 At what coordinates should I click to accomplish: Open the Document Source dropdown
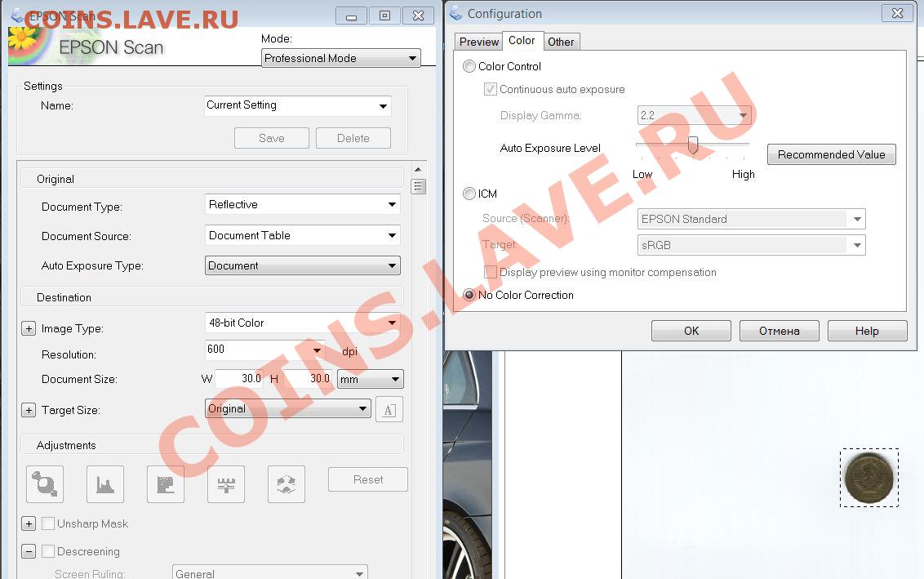click(x=302, y=235)
